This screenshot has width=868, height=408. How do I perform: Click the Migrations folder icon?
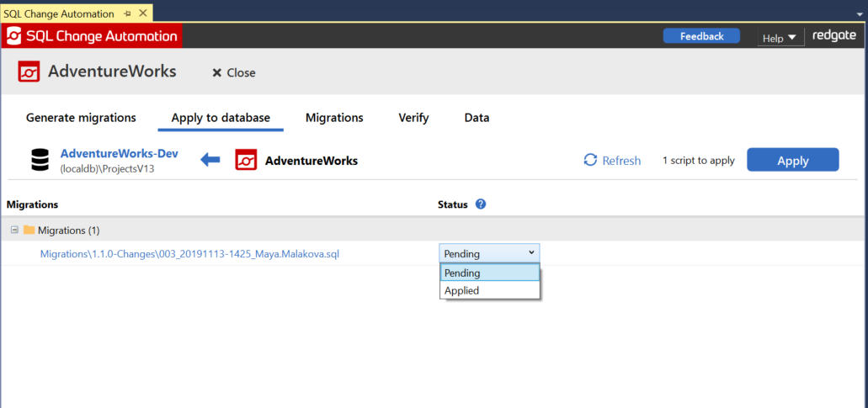tap(29, 230)
